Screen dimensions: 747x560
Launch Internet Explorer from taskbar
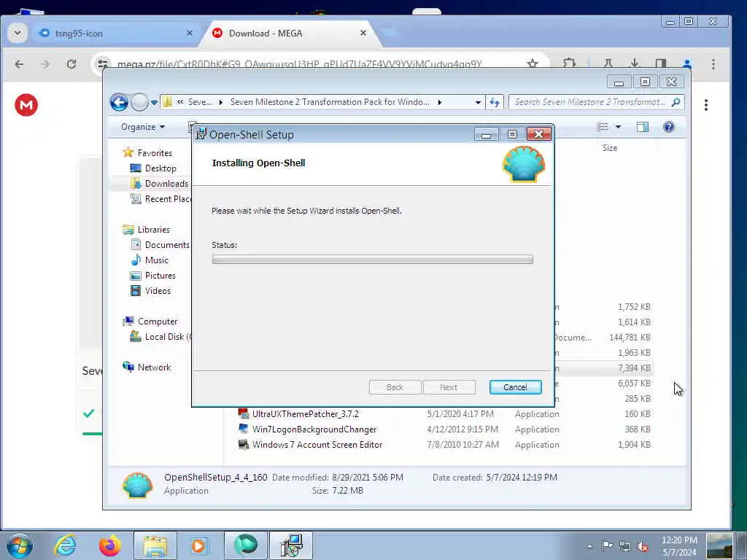65,545
